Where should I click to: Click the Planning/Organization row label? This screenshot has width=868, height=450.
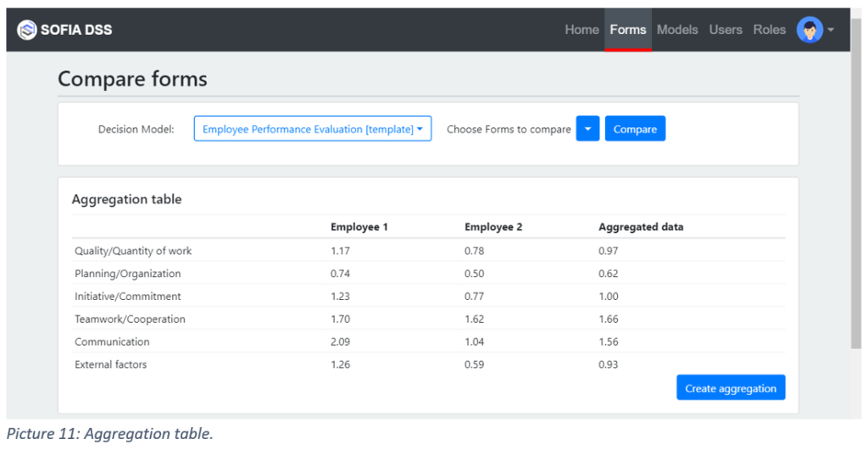pyautogui.click(x=128, y=274)
